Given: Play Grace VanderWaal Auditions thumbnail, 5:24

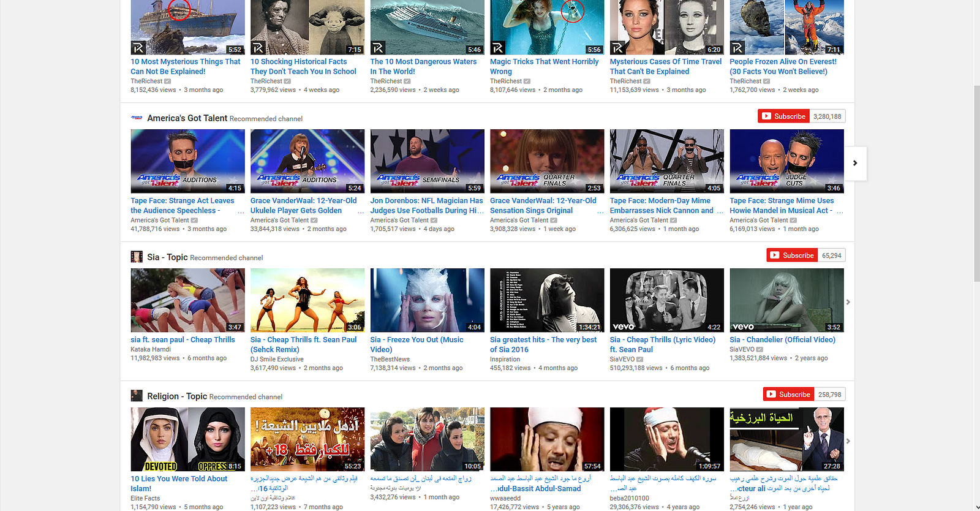Looking at the screenshot, I should tap(307, 161).
